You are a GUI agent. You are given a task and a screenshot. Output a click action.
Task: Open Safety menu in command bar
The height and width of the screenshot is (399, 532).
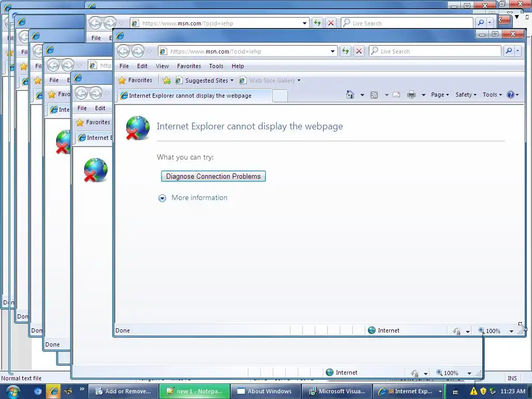tap(465, 95)
